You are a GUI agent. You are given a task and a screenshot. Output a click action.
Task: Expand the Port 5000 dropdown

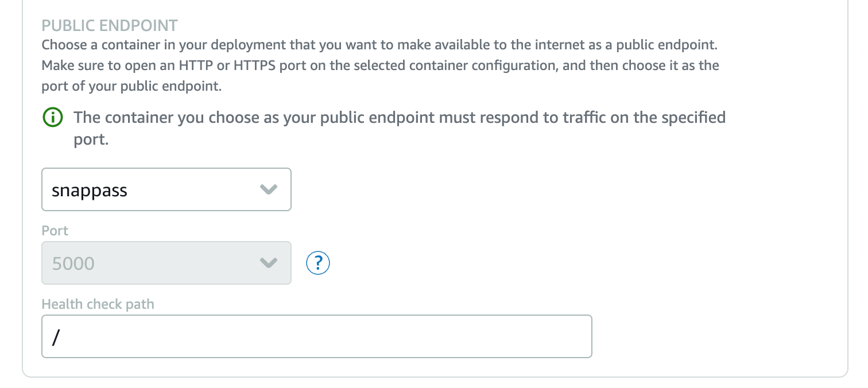pos(166,263)
